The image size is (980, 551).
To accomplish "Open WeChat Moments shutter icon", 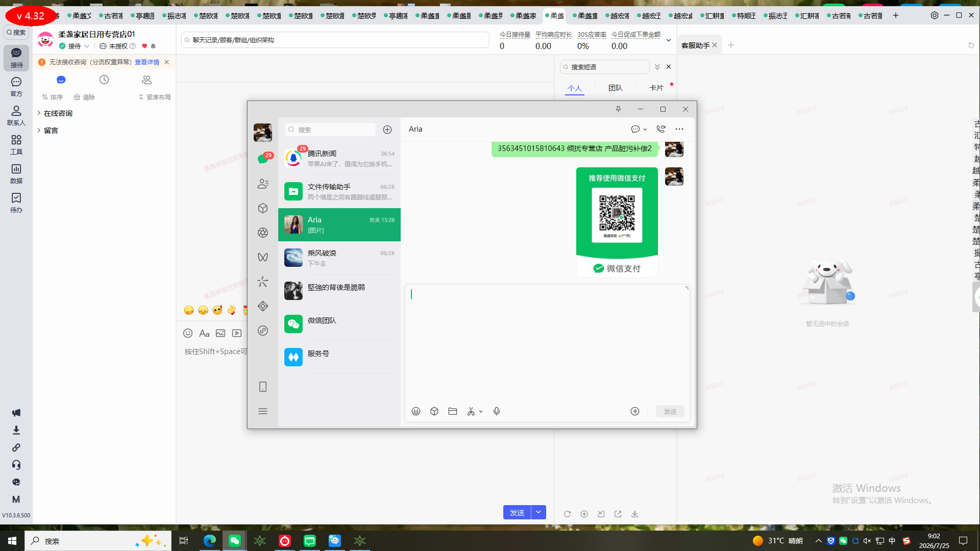I will point(263,233).
